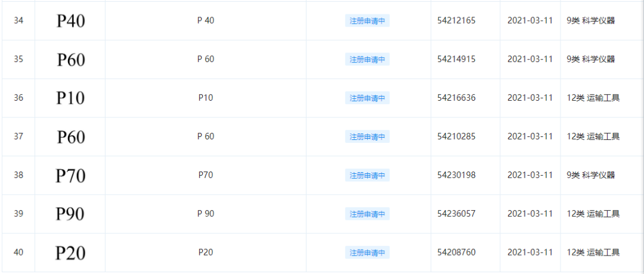Select the P70 trademark logo image
Image resolution: width=644 pixels, height=274 pixels.
[x=70, y=176]
